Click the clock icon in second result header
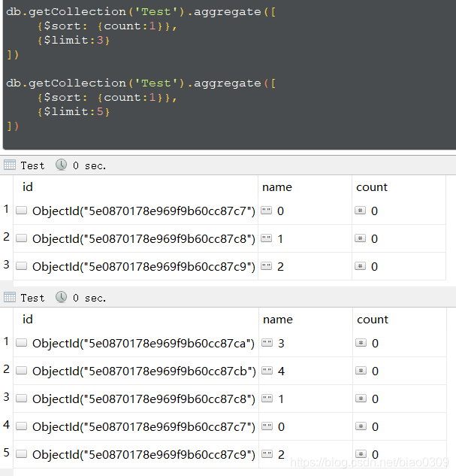Image resolution: width=456 pixels, height=476 pixels. point(61,297)
